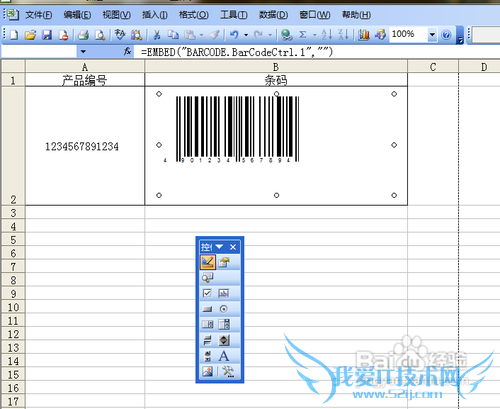
Task: Open the 文件(F) menu
Action: (x=38, y=15)
